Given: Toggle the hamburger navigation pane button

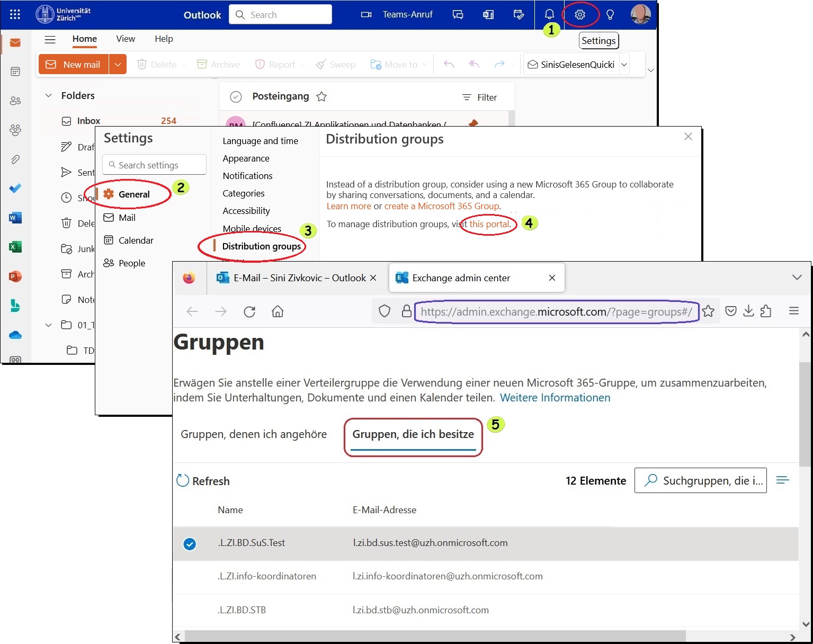Looking at the screenshot, I should tap(50, 39).
